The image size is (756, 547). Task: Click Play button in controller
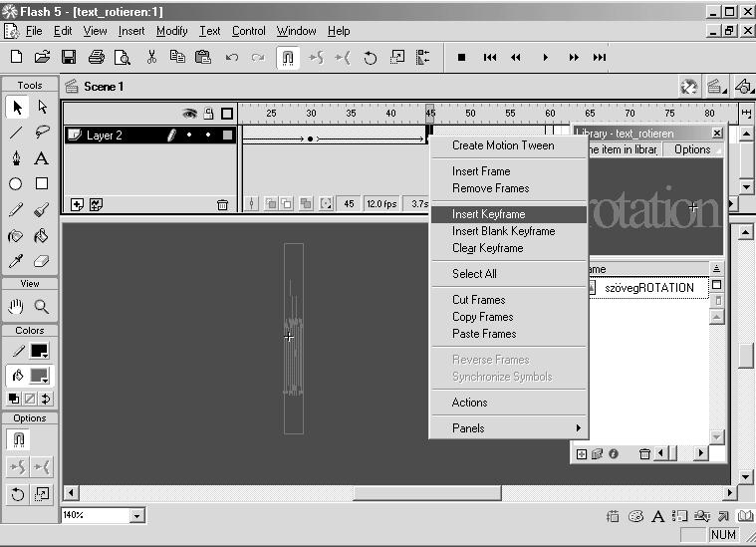click(x=545, y=58)
